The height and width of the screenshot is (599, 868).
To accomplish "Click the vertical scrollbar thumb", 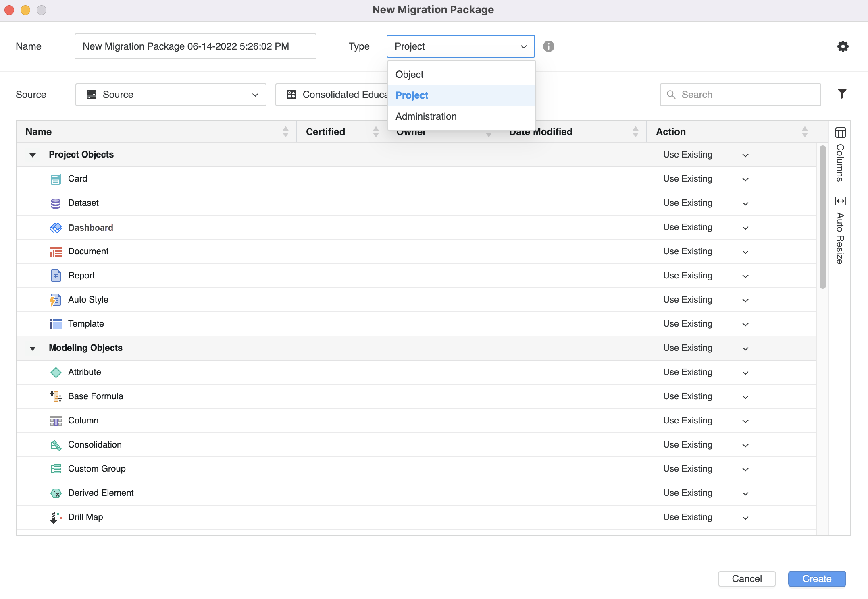I will [822, 218].
